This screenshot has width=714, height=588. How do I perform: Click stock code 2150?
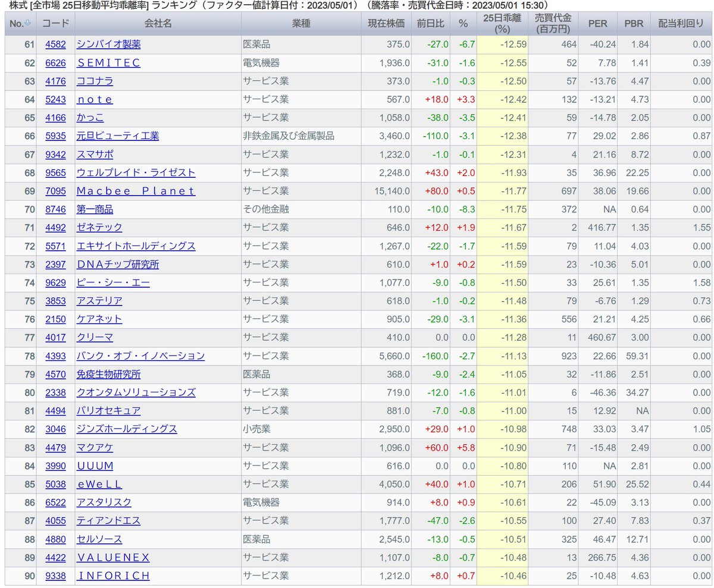point(55,319)
